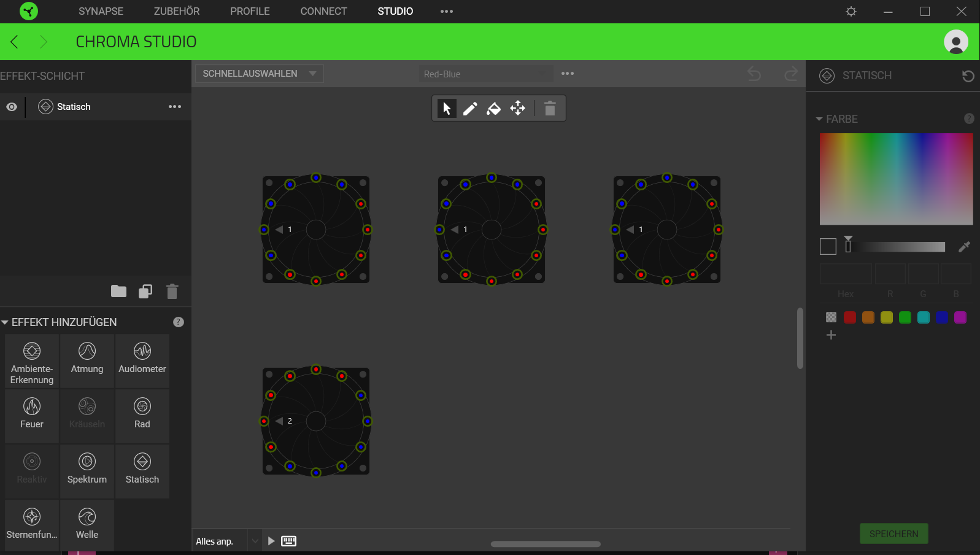Pick the paint bucket fill tool
Image resolution: width=980 pixels, height=555 pixels.
[493, 109]
